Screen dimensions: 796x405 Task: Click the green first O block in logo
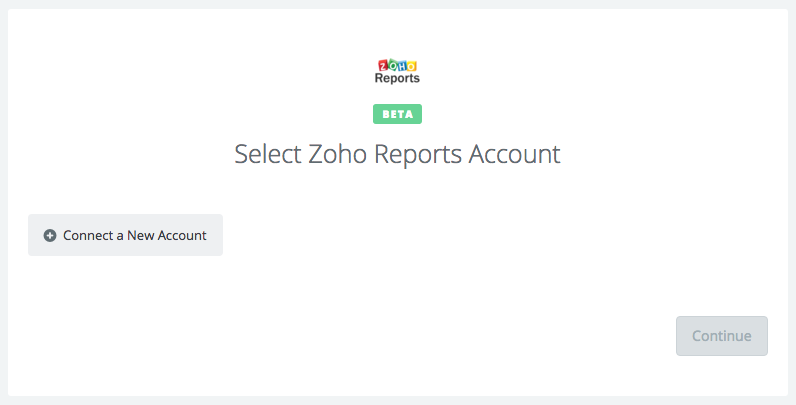pos(392,65)
